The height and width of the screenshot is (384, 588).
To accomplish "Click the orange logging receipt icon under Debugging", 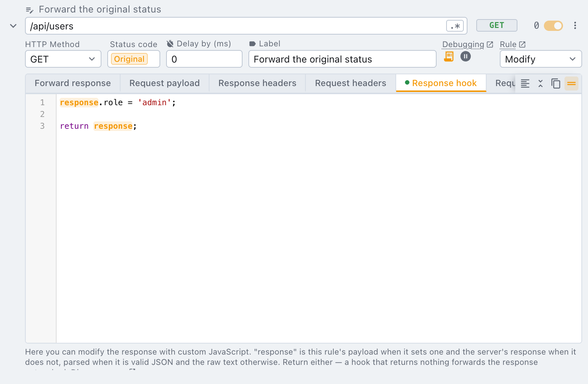I will (x=449, y=56).
